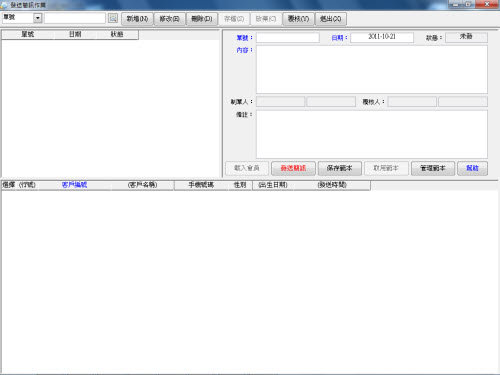Click the 單號 input field in the form

click(x=288, y=37)
